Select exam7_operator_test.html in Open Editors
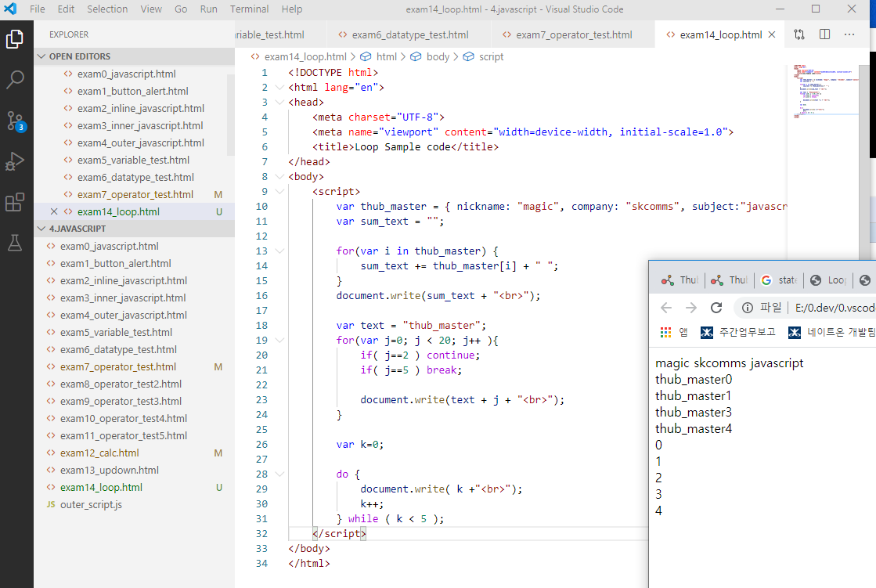Screen dimensions: 876x588 pos(134,194)
